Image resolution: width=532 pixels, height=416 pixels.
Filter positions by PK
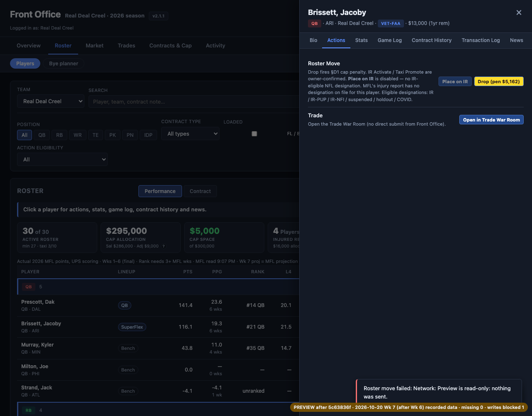113,135
